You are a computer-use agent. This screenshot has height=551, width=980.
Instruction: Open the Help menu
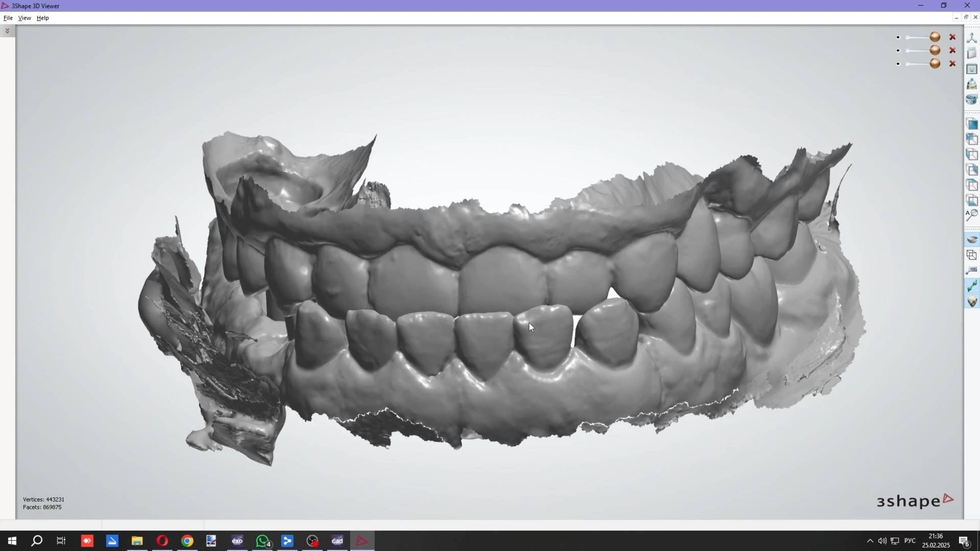43,18
